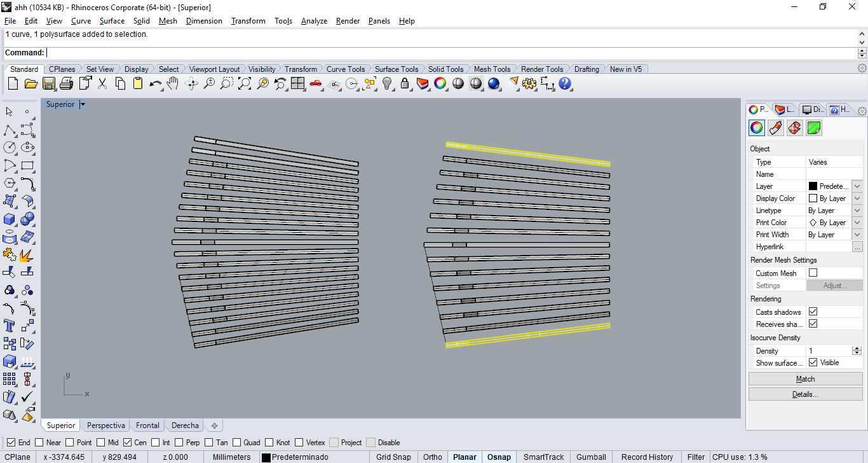
Task: Select the Text tool in left sidebar
Action: [10, 326]
